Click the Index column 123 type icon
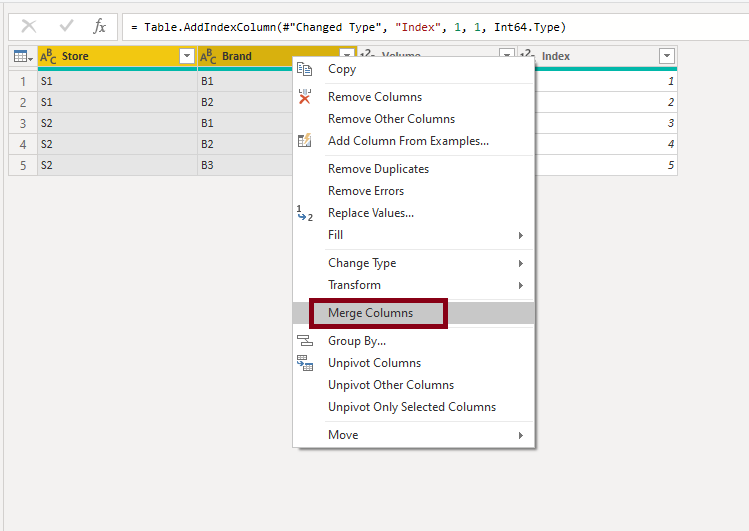 (x=527, y=53)
